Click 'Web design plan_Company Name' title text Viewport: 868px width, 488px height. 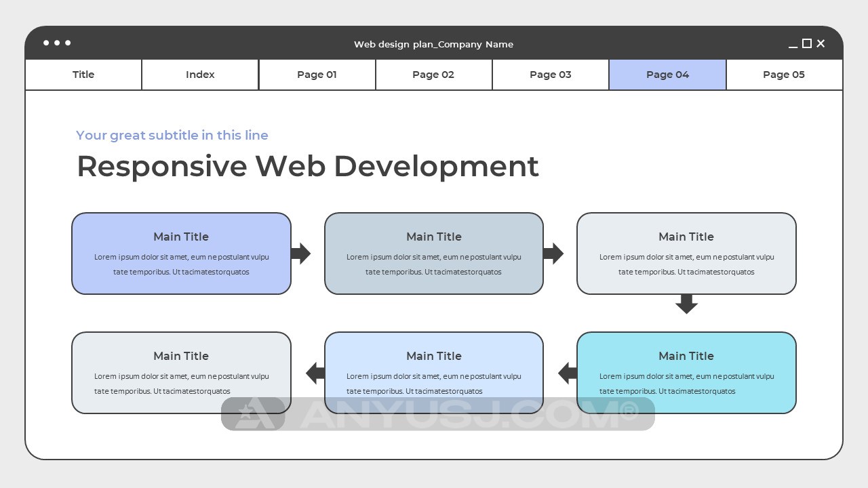point(433,44)
